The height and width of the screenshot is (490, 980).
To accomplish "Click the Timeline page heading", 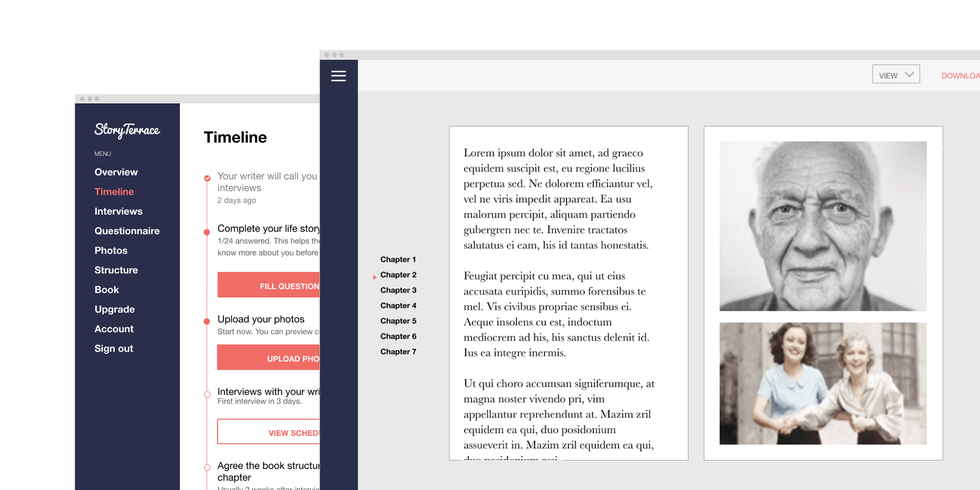I will point(235,137).
